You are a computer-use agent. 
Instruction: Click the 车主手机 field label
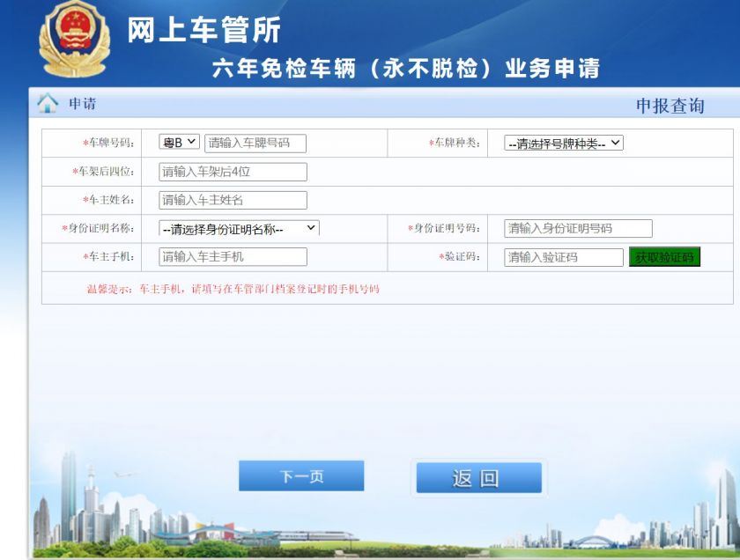click(109, 256)
